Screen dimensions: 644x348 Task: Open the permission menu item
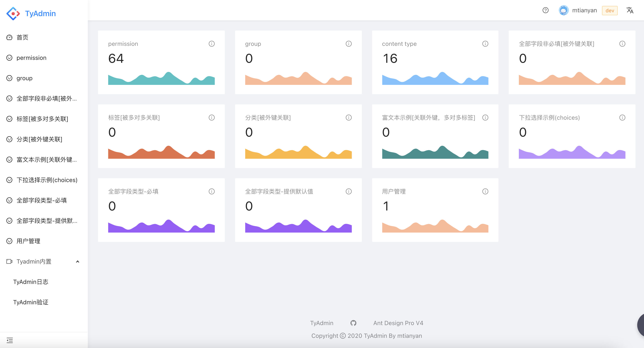31,58
